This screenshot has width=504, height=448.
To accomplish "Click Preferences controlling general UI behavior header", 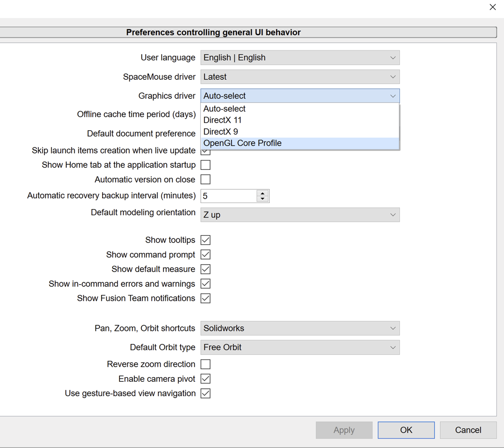I will point(213,33).
